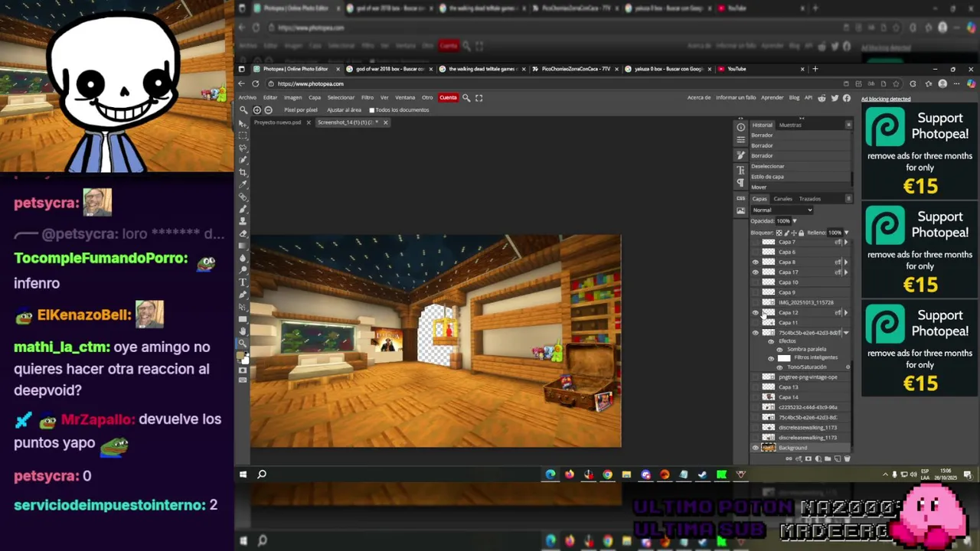Enable 'Todos los documentos' checkbox
Viewport: 980px width, 551px height.
coord(372,109)
